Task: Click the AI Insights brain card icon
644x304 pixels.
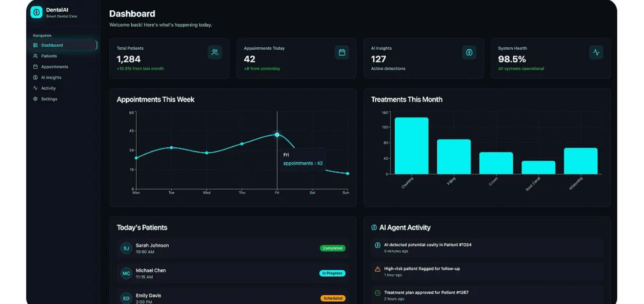Action: 469,52
